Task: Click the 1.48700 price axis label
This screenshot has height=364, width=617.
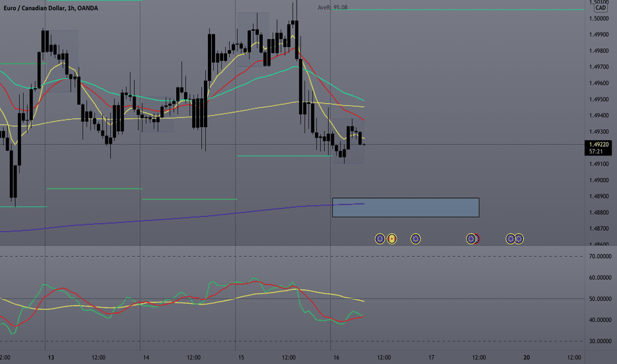Action: pos(598,228)
